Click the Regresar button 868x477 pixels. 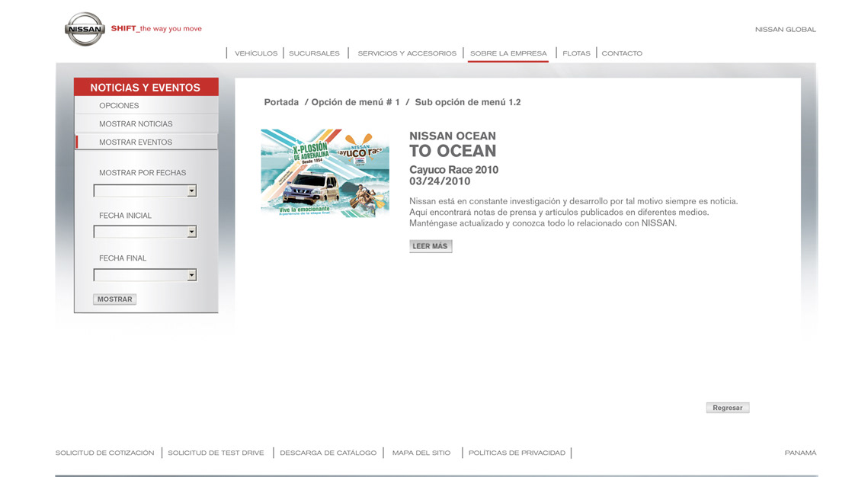pos(727,408)
